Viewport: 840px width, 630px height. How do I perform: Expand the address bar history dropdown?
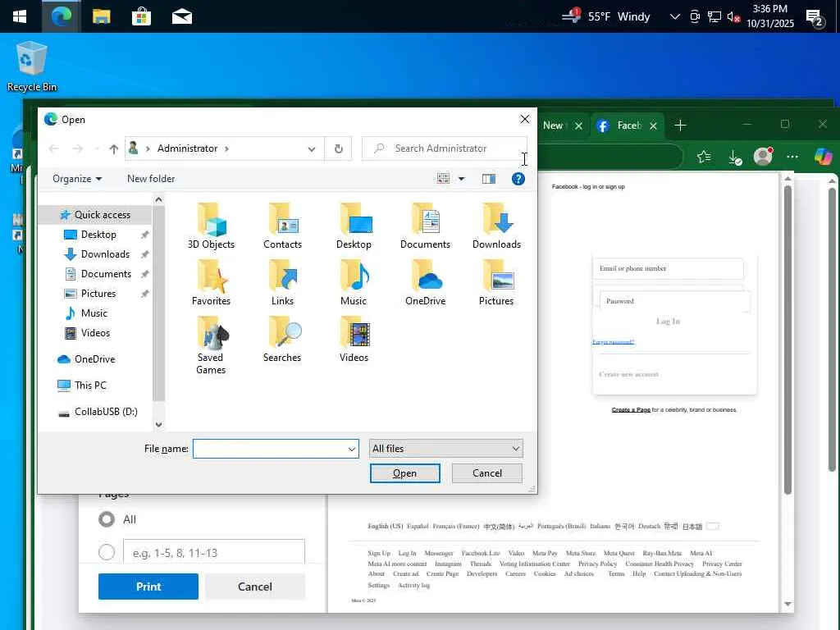pyautogui.click(x=311, y=149)
